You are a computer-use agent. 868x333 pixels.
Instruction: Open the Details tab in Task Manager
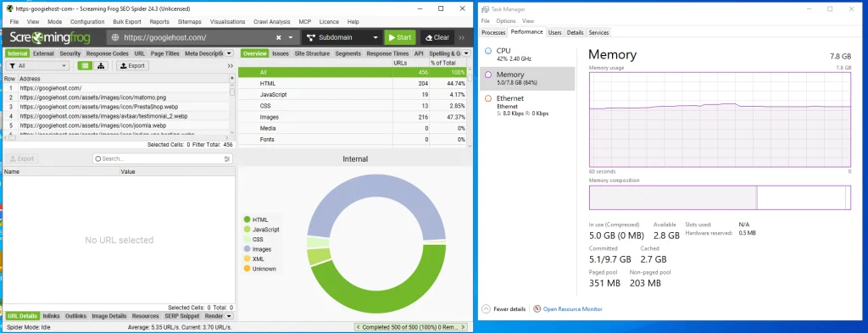click(x=576, y=33)
